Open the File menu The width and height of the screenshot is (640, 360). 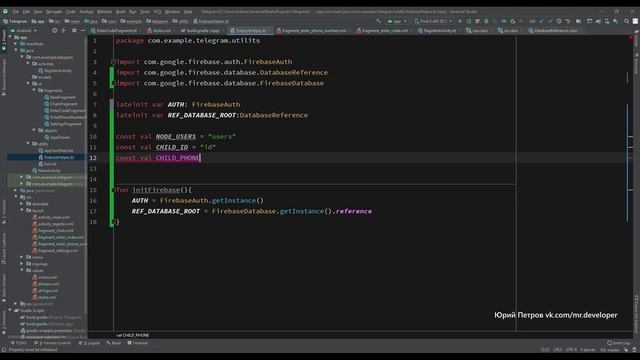pos(16,11)
